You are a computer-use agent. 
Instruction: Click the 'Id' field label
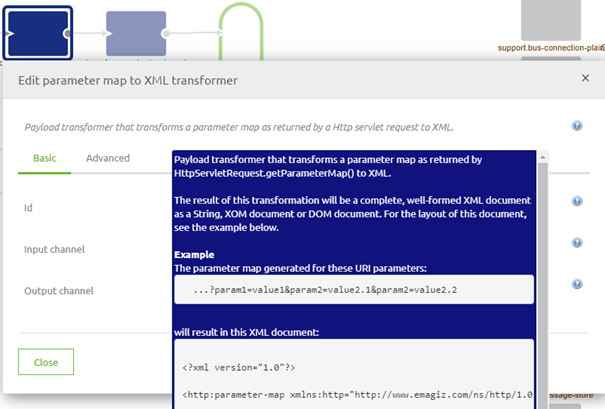(x=28, y=208)
